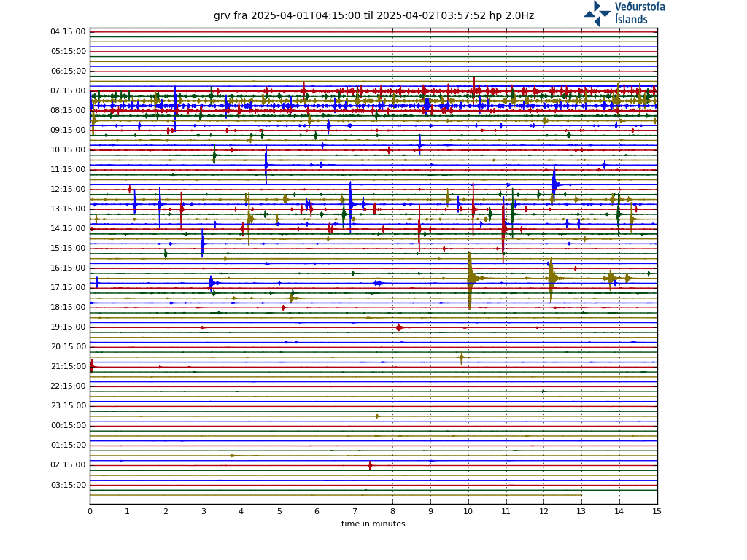Viewport: 747px width, 560px height.
Task: Click the 06:15:00 time label
Action: pyautogui.click(x=68, y=71)
